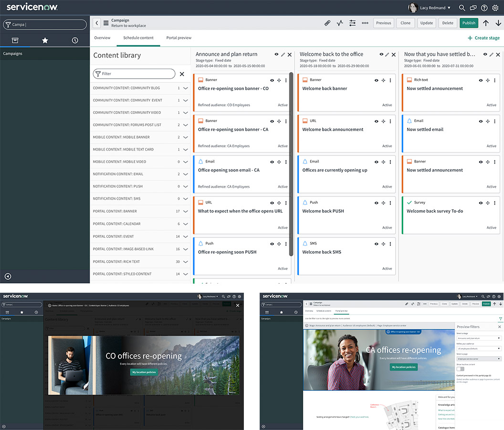Open the campaign attachments paperclip icon
The height and width of the screenshot is (430, 504).
pos(328,22)
